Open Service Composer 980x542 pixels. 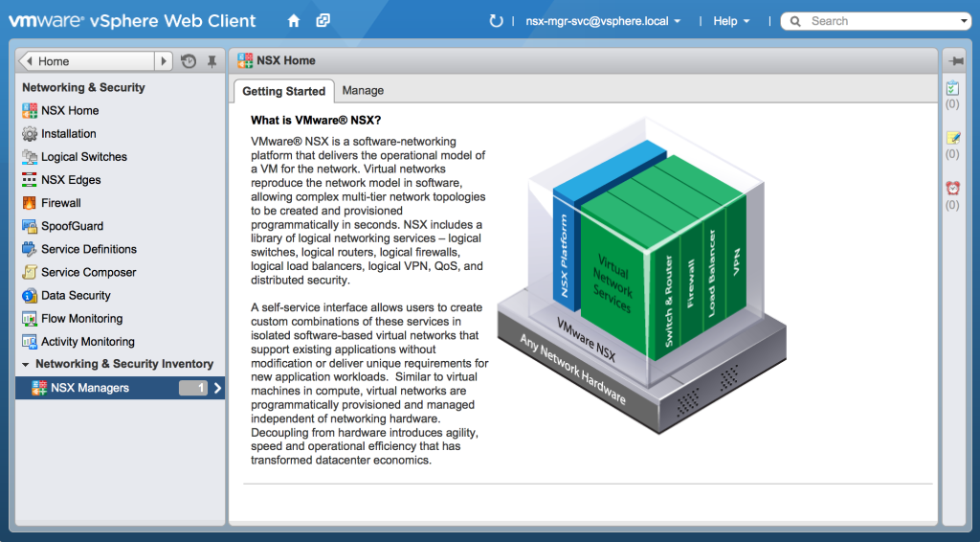88,273
